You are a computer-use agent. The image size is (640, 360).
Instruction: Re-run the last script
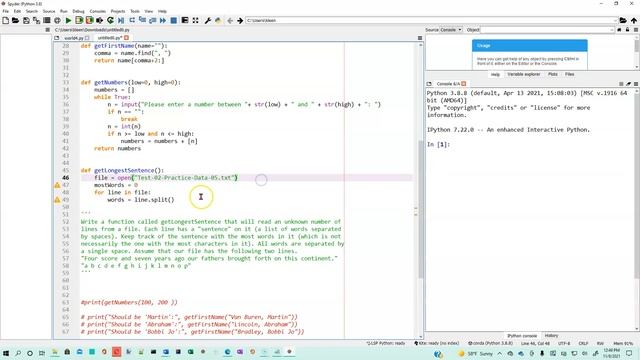coord(110,20)
